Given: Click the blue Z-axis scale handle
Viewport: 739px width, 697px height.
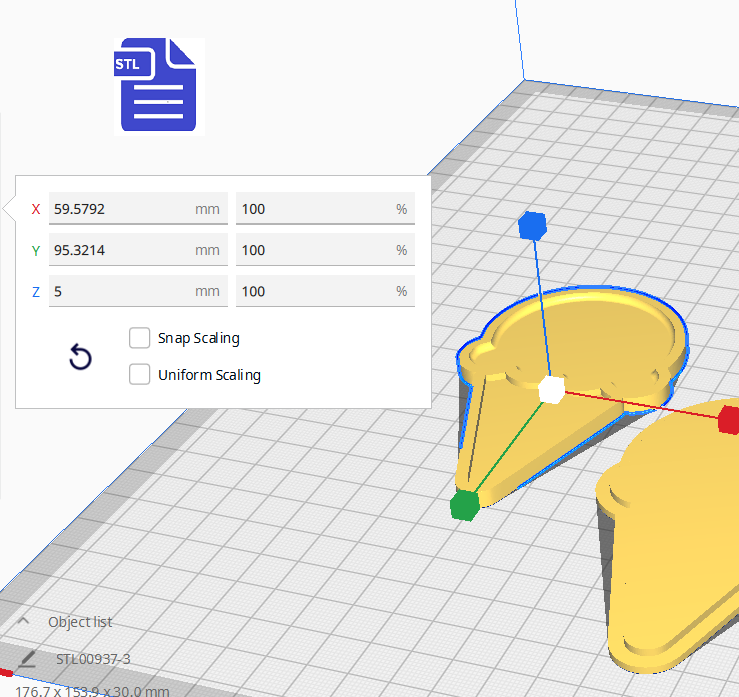Looking at the screenshot, I should pyautogui.click(x=532, y=225).
